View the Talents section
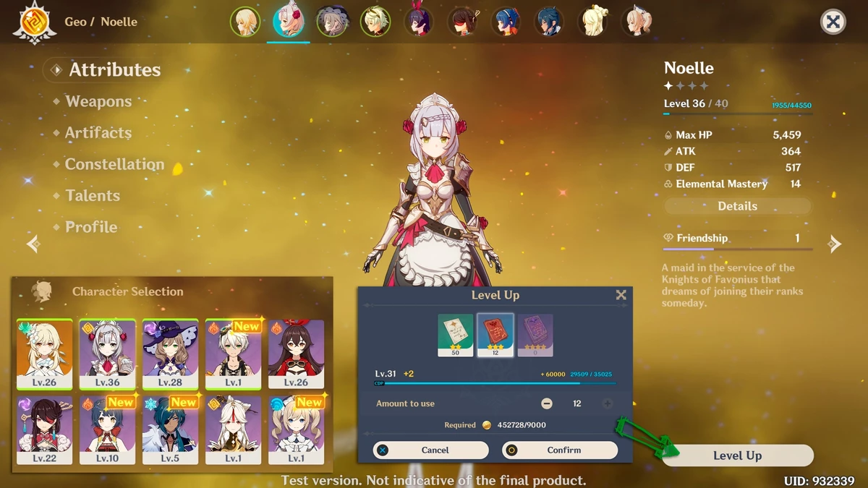Screen dimensions: 868x488 (x=93, y=195)
